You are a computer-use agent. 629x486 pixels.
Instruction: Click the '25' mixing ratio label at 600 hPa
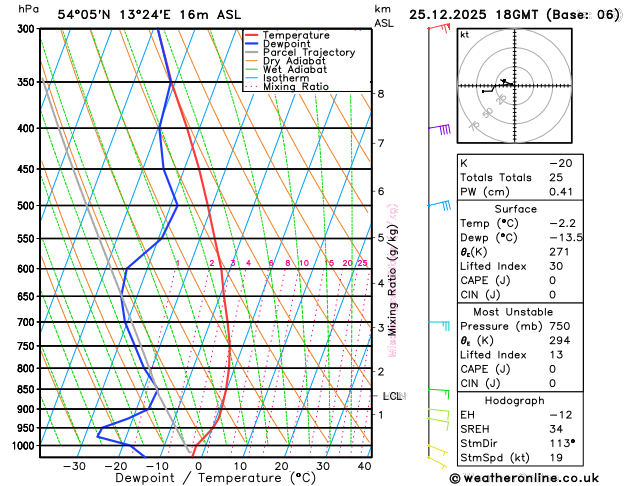[362, 263]
